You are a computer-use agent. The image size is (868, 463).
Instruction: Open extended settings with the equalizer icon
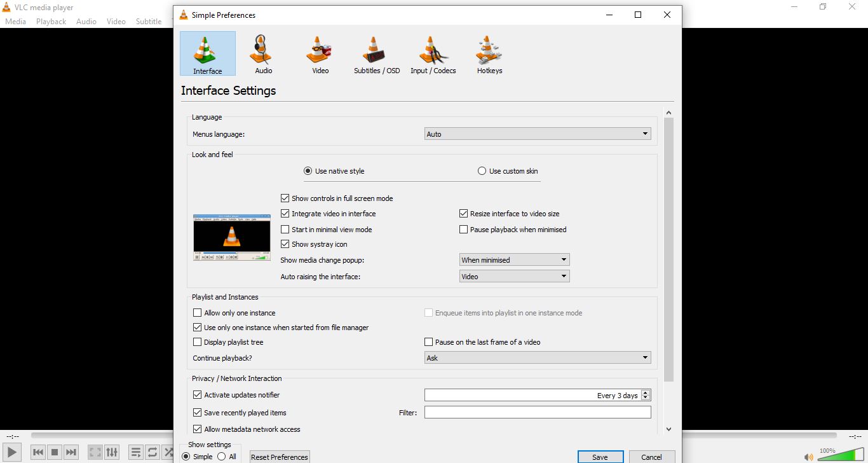[112, 452]
